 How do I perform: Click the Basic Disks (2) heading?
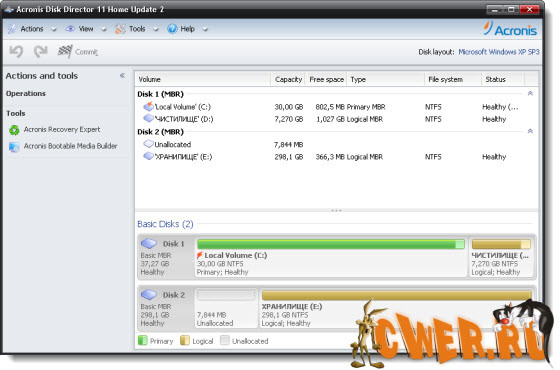[165, 224]
